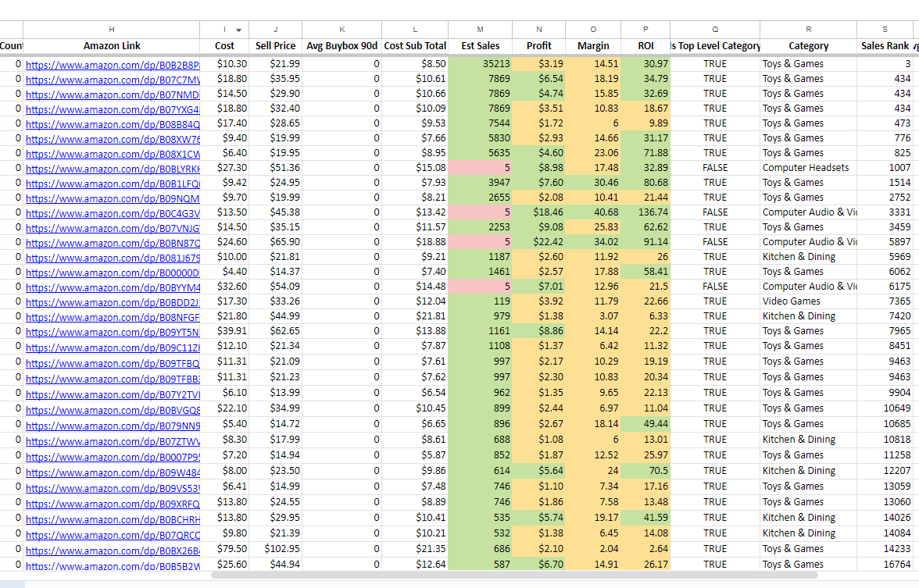Image resolution: width=919 pixels, height=588 pixels.
Task: Select the Profit cell $18.46
Action: (538, 212)
